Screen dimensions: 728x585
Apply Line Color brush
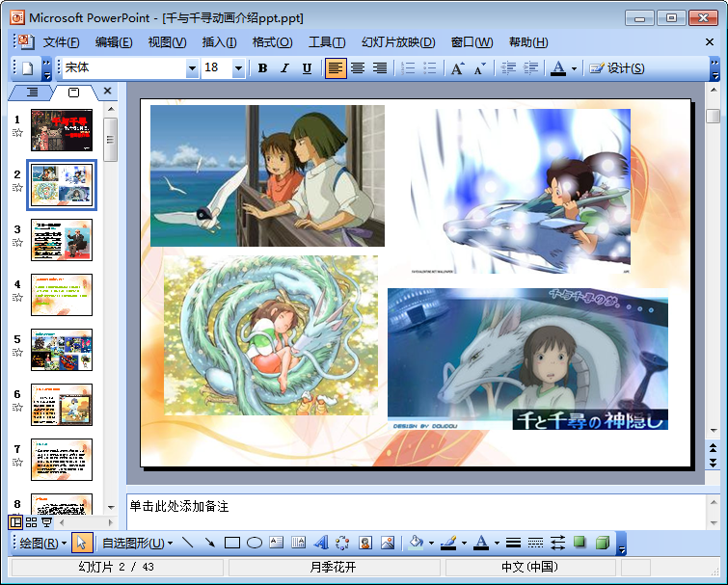tap(448, 543)
